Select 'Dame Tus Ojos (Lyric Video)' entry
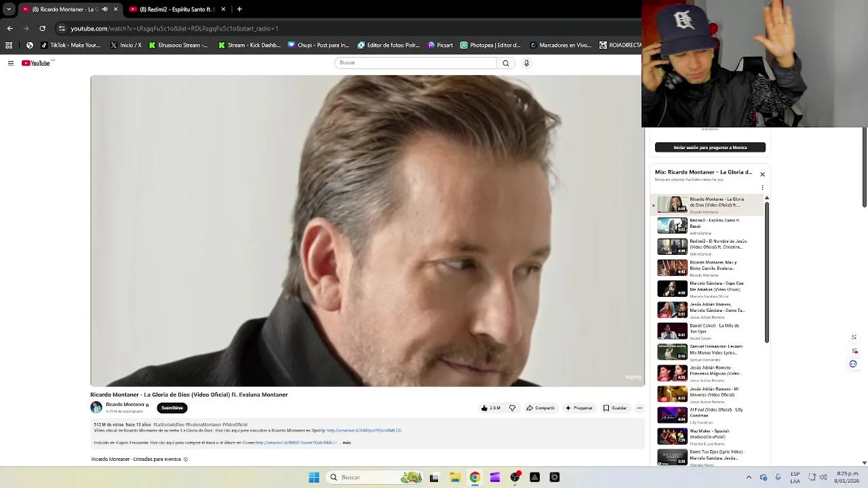The width and height of the screenshot is (868, 488). coord(707,457)
